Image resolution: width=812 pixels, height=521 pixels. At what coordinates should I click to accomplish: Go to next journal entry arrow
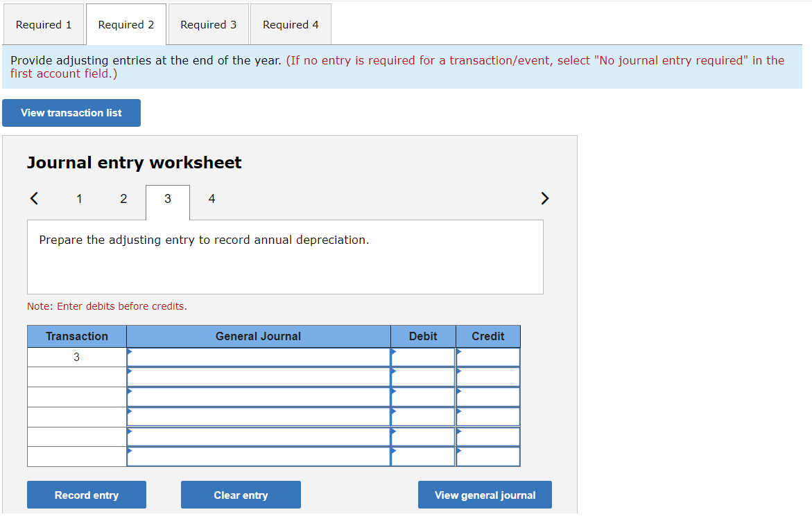tap(544, 198)
